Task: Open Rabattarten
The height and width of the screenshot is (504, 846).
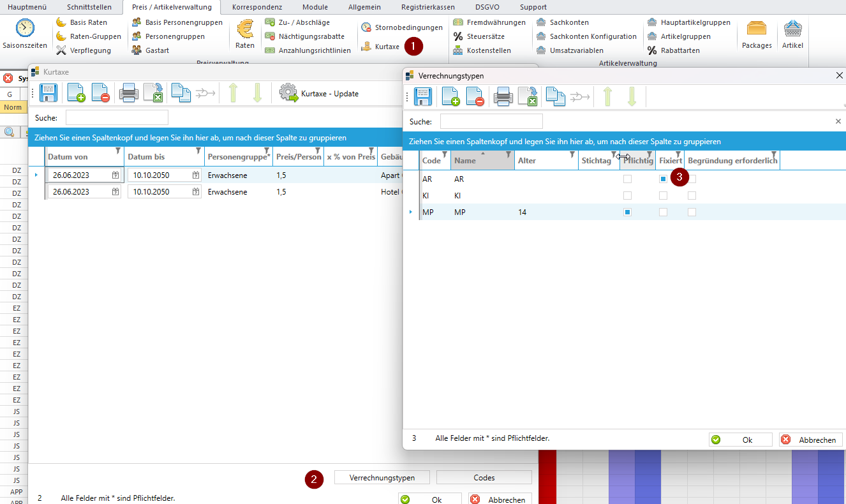Action: [x=673, y=50]
